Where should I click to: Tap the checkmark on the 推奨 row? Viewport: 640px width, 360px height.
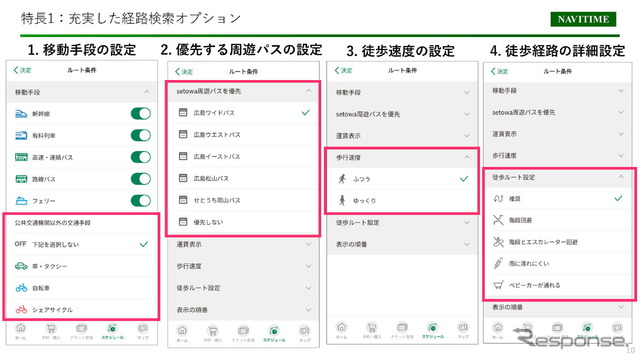click(618, 198)
